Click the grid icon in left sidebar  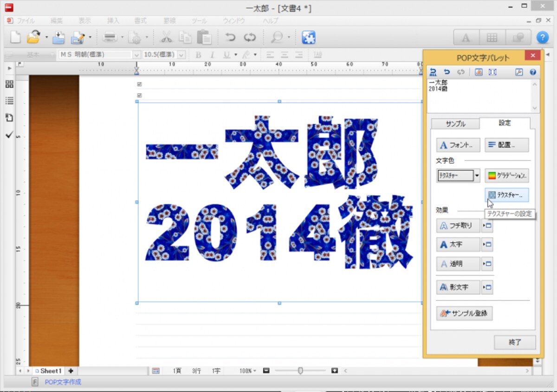click(x=9, y=84)
